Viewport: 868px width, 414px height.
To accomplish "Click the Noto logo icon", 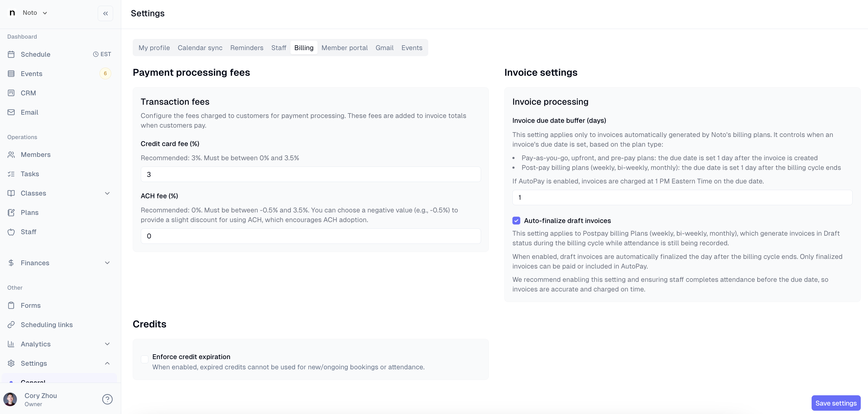I will tap(12, 13).
